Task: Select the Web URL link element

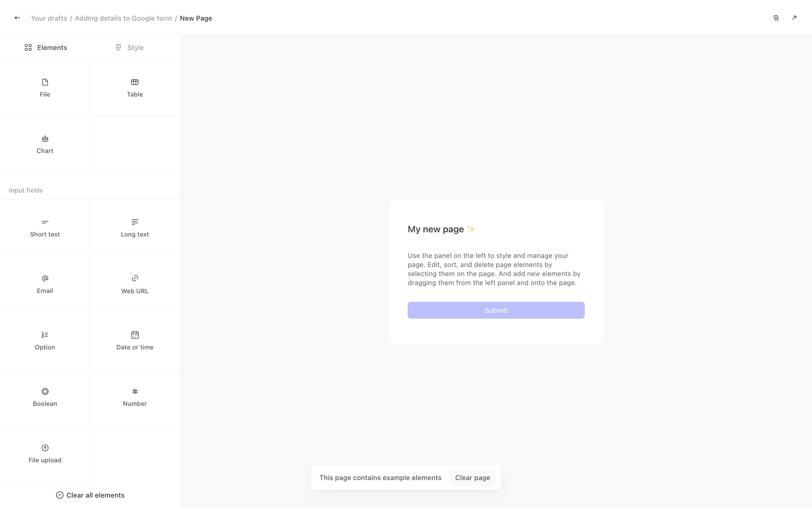Action: (x=134, y=284)
